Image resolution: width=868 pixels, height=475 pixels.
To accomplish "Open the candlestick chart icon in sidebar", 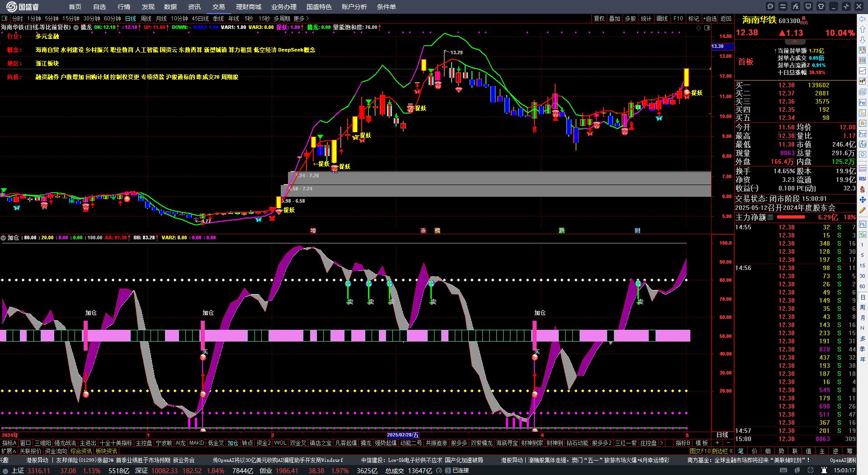I will point(863,81).
